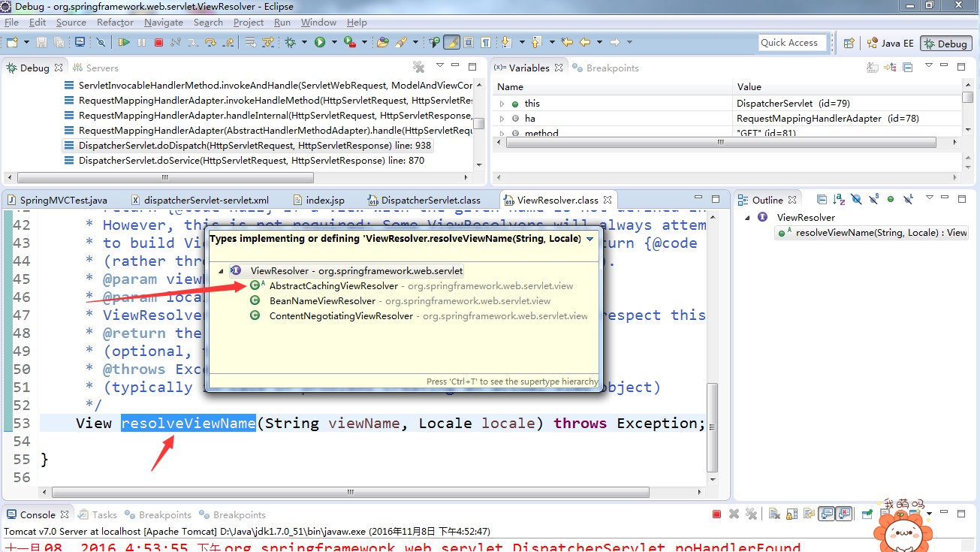Toggle Show Whitespace Characters in toolbar
The height and width of the screenshot is (552, 980).
tap(486, 42)
